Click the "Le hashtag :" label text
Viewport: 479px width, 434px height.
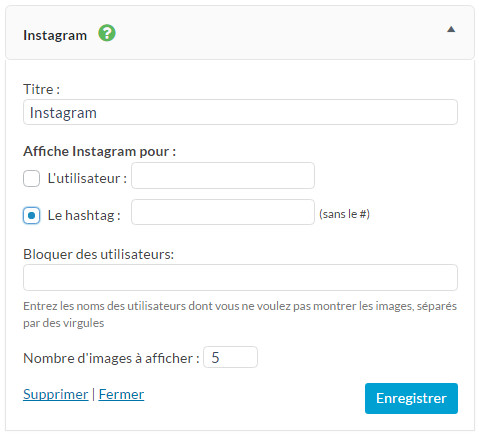coord(84,215)
